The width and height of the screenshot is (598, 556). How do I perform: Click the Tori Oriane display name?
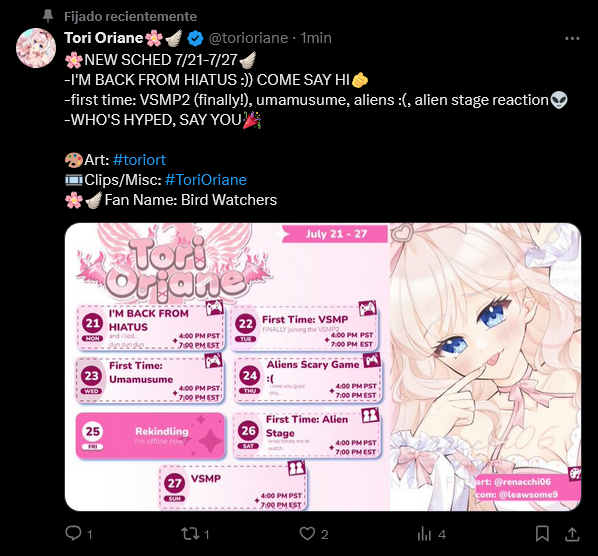[x=103, y=38]
